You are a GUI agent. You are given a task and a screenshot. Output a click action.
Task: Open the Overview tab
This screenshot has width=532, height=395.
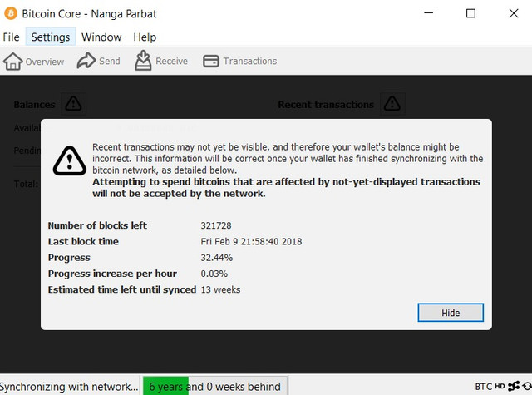tap(33, 62)
